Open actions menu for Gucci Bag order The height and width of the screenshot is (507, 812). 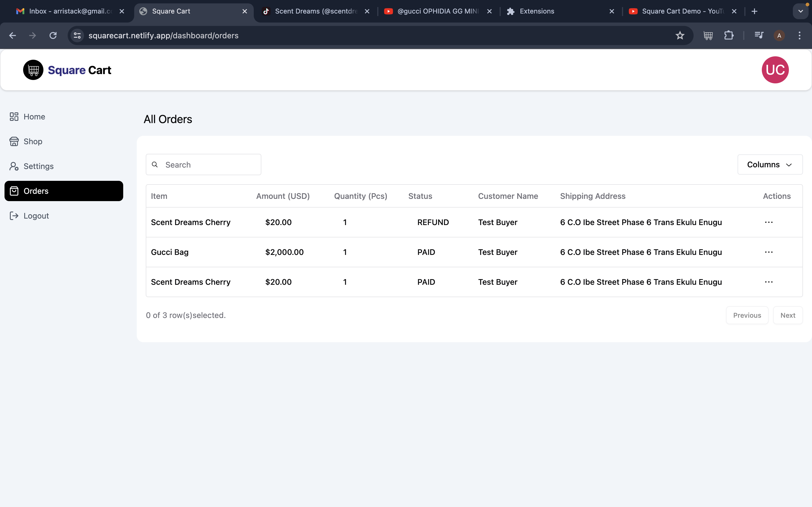768,252
